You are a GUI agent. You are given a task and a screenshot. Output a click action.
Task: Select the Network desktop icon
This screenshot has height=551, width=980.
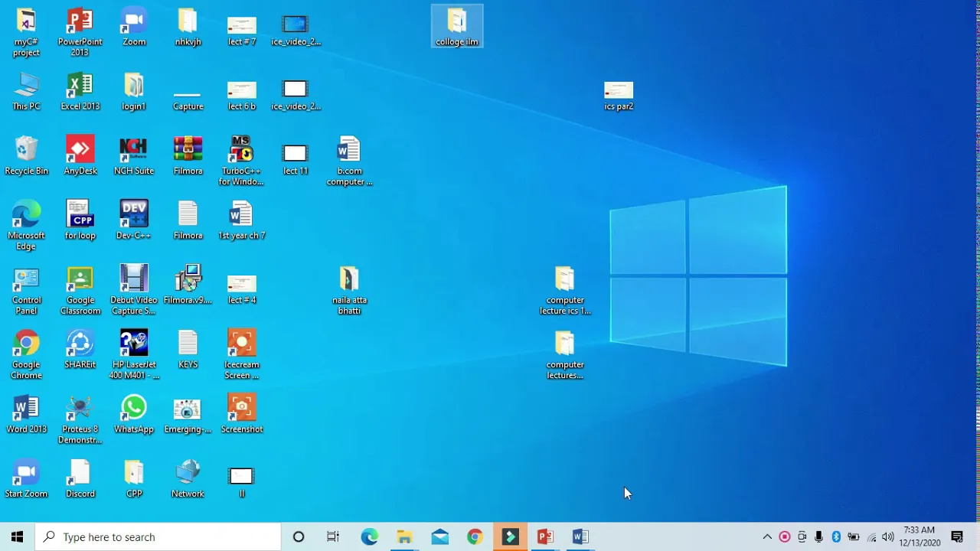coord(188,479)
